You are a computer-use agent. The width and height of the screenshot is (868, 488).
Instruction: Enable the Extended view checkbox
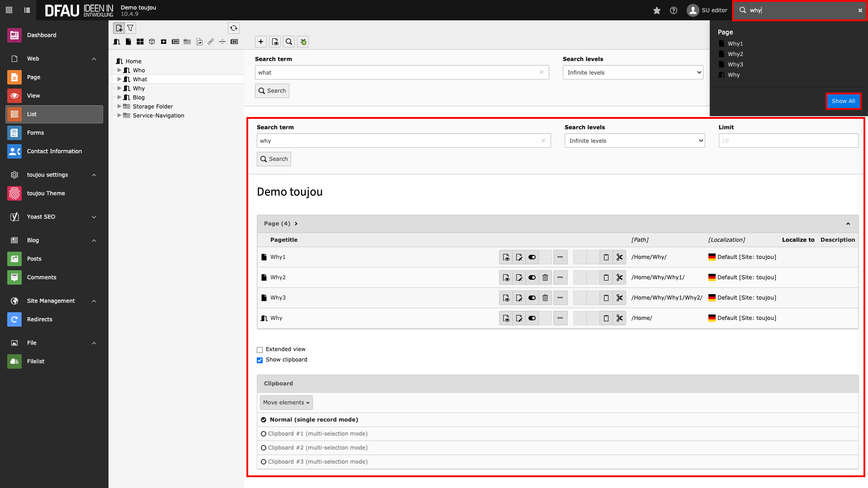[x=260, y=350]
